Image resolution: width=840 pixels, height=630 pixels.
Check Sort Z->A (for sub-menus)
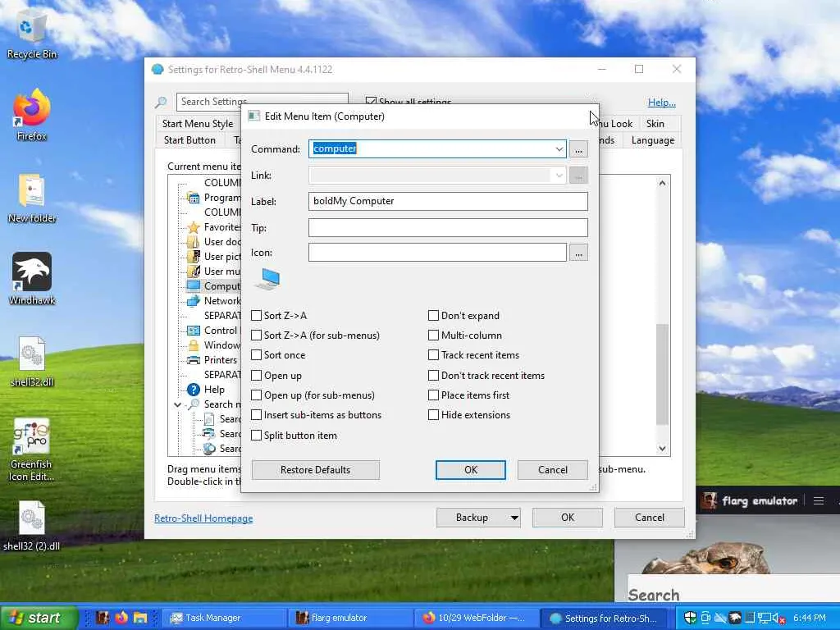click(x=257, y=336)
